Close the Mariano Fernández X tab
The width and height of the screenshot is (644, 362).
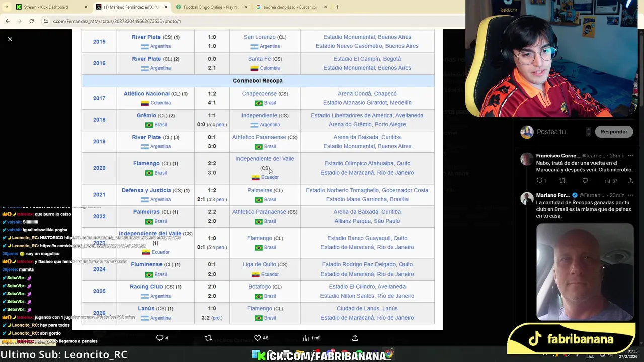[x=166, y=7]
